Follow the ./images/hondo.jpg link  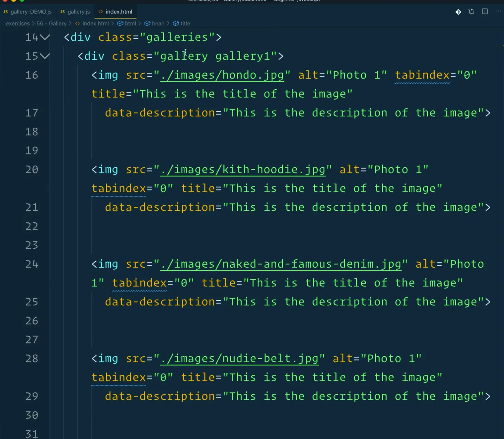pyautogui.click(x=222, y=75)
